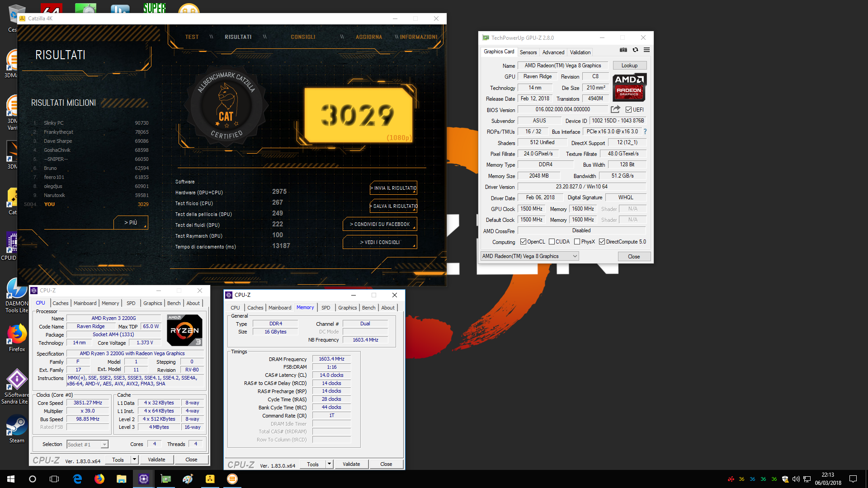Viewport: 868px width, 488px height.
Task: Open Tools dropdown arrow in Memory CPU-Z
Action: pos(329,464)
